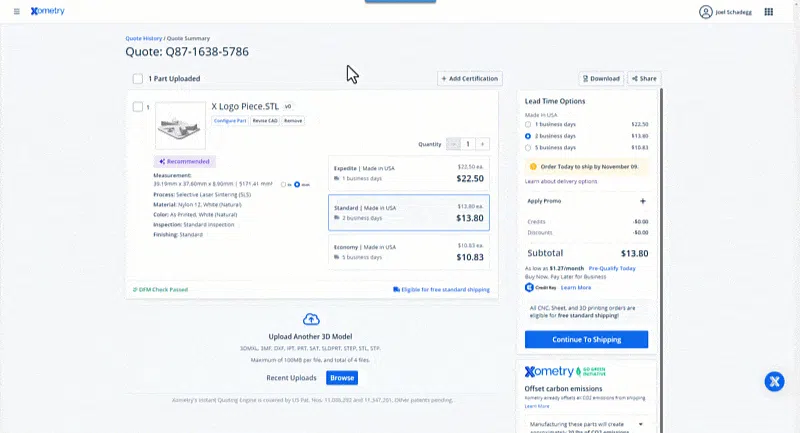Click Configure Part link
The width and height of the screenshot is (800, 433).
pyautogui.click(x=230, y=121)
